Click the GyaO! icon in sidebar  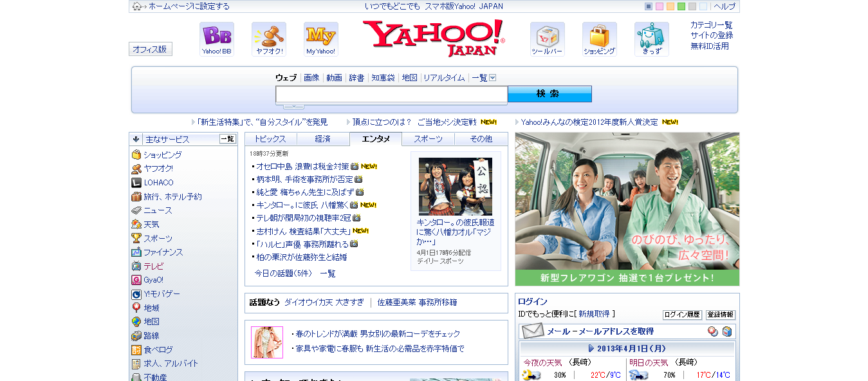click(x=136, y=280)
